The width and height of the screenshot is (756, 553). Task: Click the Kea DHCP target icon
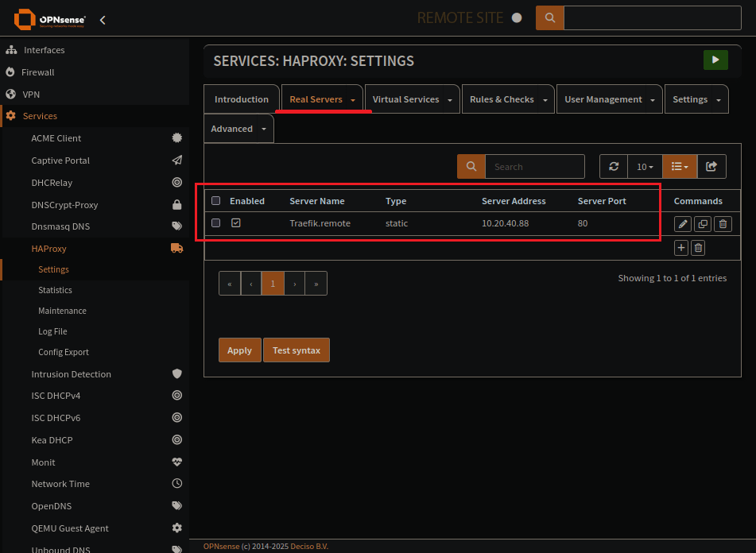point(177,439)
